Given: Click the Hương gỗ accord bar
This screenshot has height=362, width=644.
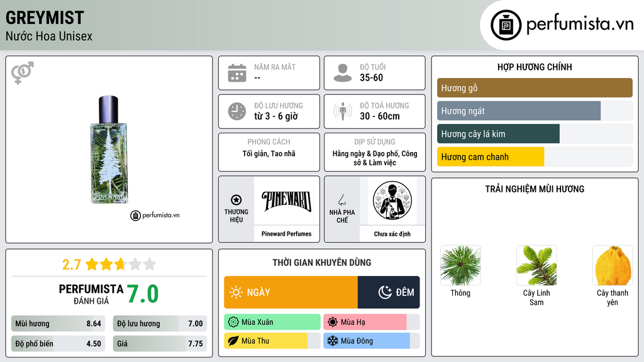Looking at the screenshot, I should [x=535, y=88].
